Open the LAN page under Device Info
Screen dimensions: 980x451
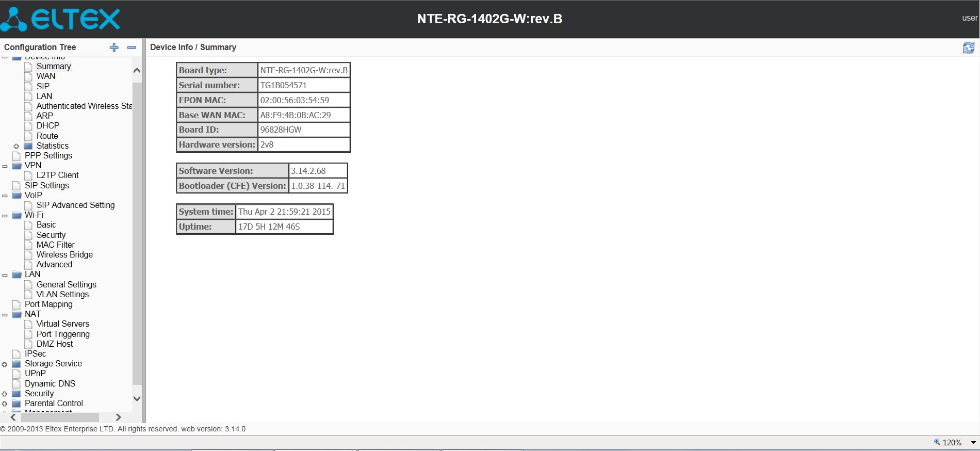44,96
